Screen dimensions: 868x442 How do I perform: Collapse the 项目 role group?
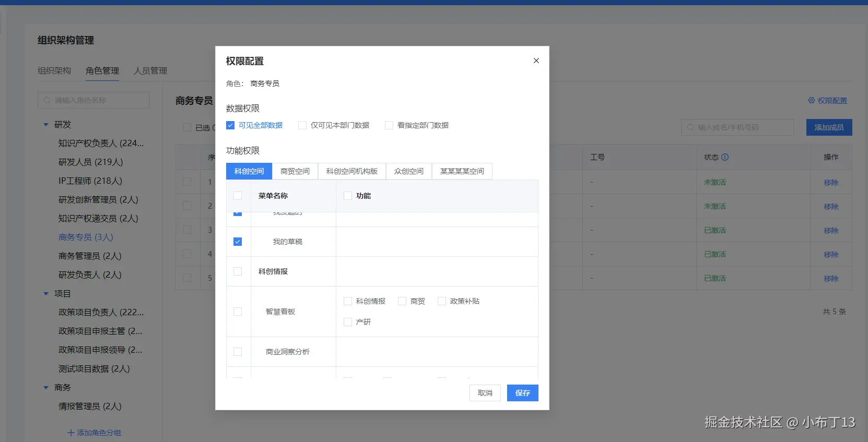coord(46,294)
